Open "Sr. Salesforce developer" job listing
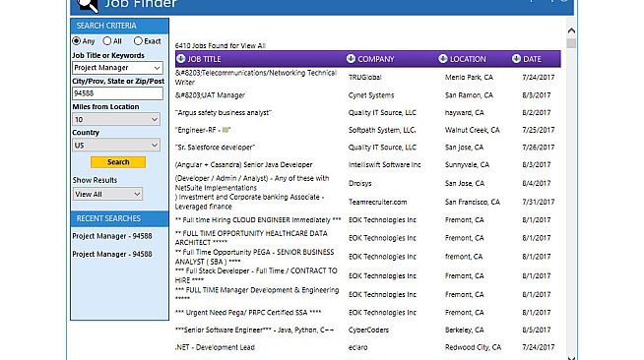This screenshot has width=644, height=360. 216,148
